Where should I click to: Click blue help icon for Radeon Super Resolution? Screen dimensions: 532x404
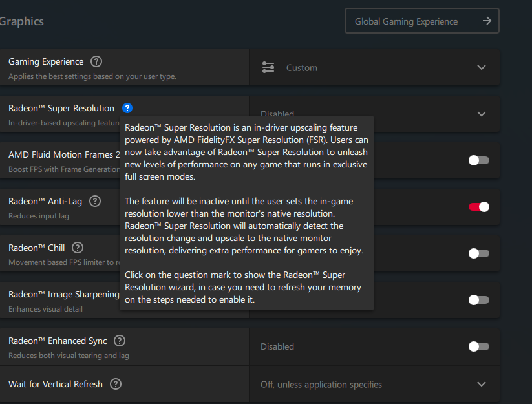point(127,108)
